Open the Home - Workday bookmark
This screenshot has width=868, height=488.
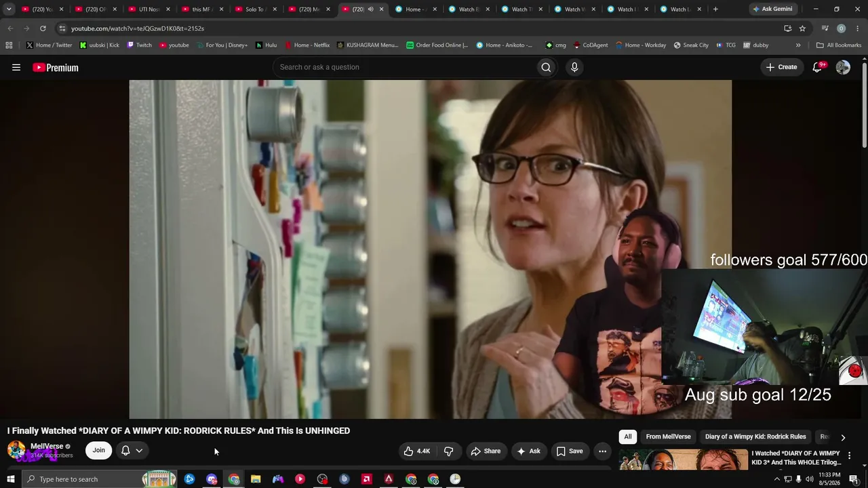(x=641, y=45)
